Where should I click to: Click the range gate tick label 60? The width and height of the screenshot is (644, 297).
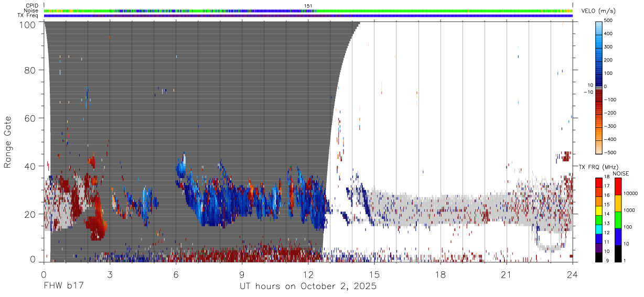pos(31,118)
